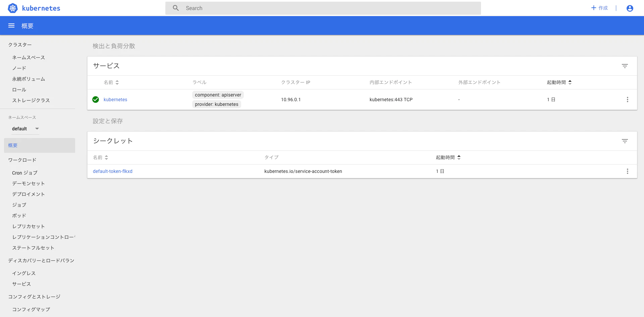Click kubernetes.io/service-account-token type text
Image resolution: width=644 pixels, height=317 pixels.
point(303,171)
